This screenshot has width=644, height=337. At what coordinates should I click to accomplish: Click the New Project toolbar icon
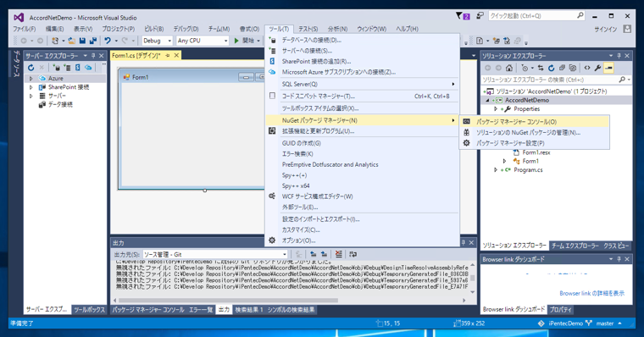55,41
